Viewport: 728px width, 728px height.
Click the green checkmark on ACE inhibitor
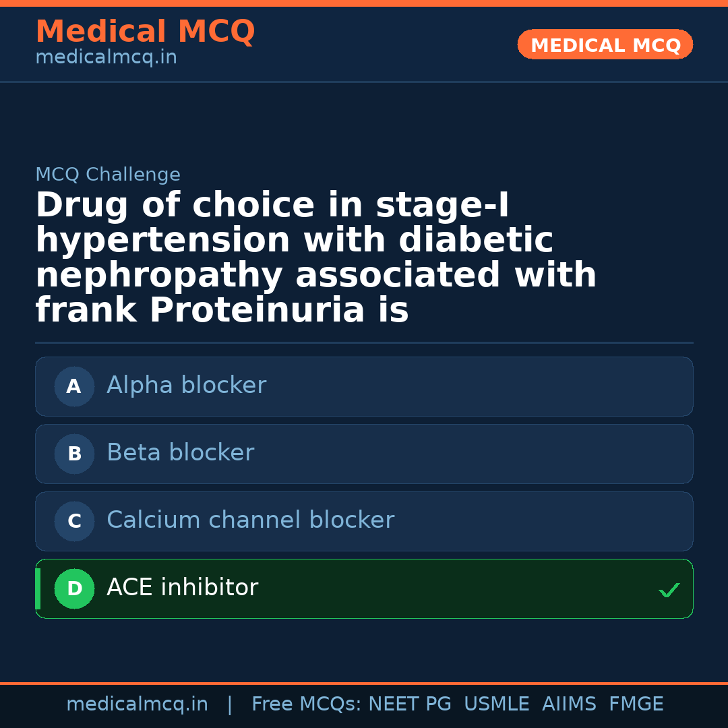click(669, 590)
